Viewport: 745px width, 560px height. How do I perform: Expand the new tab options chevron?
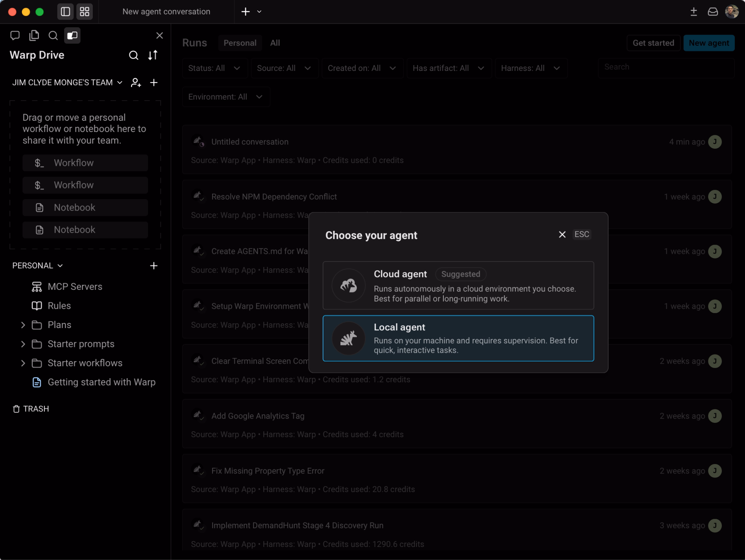tap(259, 12)
